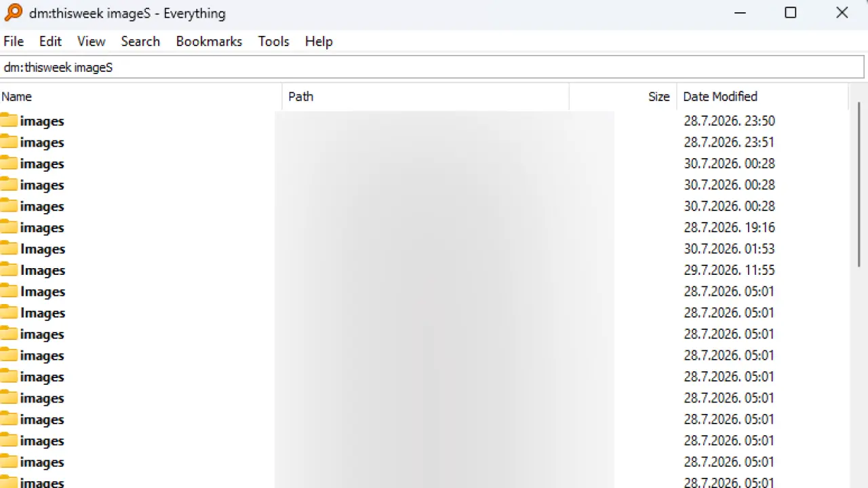Viewport: 868px width, 488px height.
Task: Sort results by the Date Modified column header
Action: pyautogui.click(x=762, y=96)
